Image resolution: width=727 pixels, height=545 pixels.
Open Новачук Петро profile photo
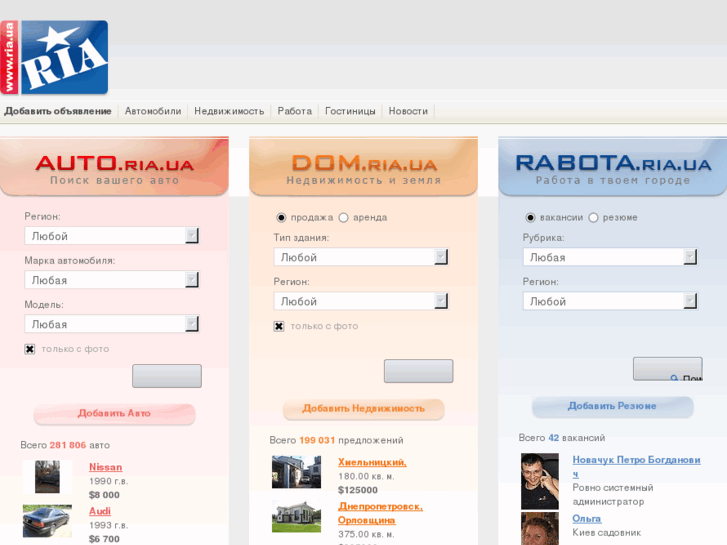point(540,481)
